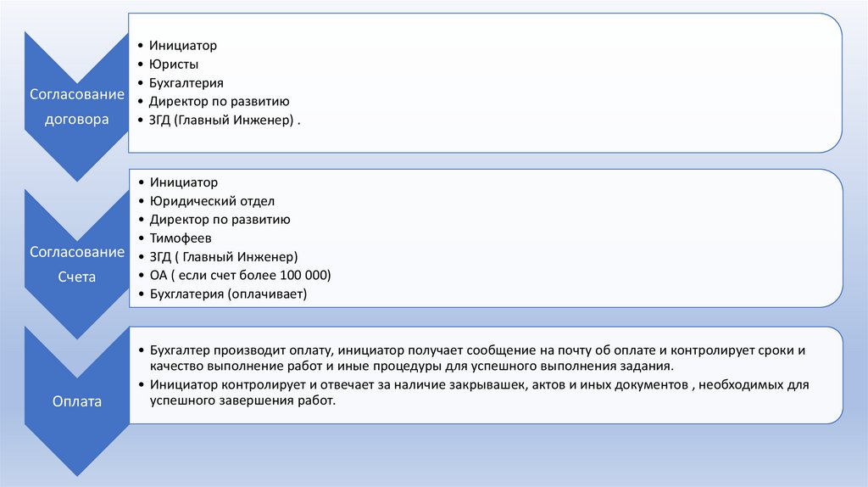
Task: Select "ЗГД (Главный Инженер) ." in the top box
Action: (225, 120)
